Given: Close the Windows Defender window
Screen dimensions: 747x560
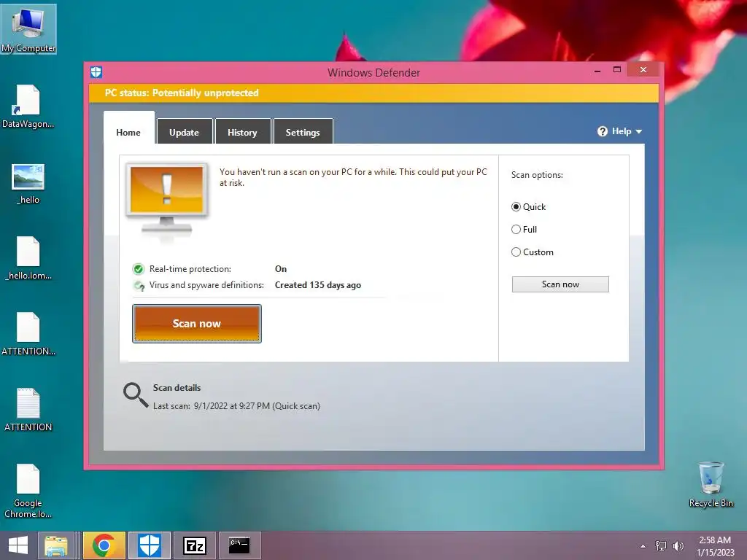Looking at the screenshot, I should point(643,70).
